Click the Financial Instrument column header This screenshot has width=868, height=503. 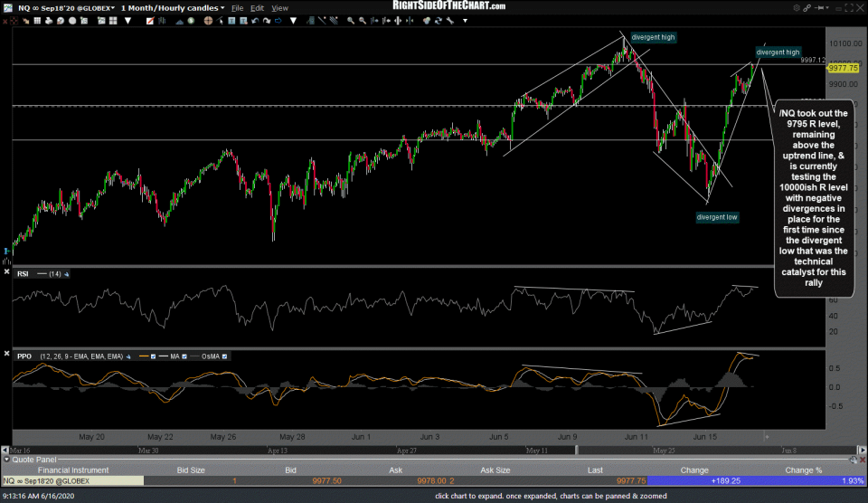point(73,470)
